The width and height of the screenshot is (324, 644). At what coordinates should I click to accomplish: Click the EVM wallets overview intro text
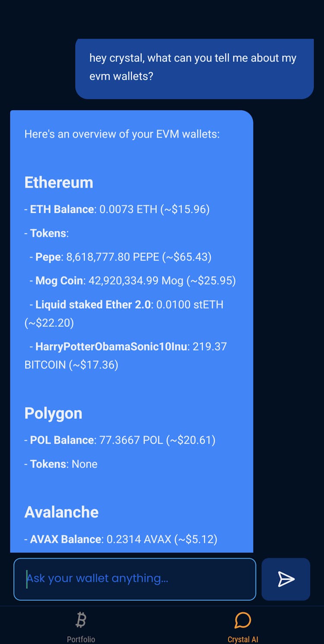(122, 134)
